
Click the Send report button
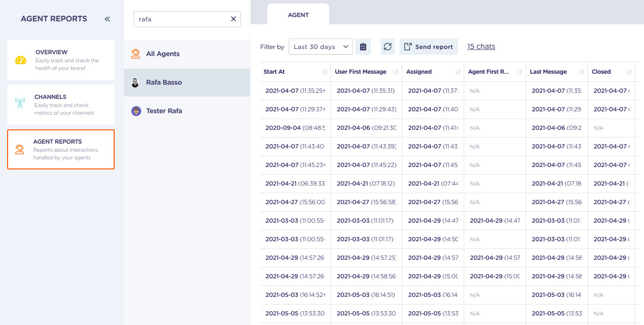point(429,47)
